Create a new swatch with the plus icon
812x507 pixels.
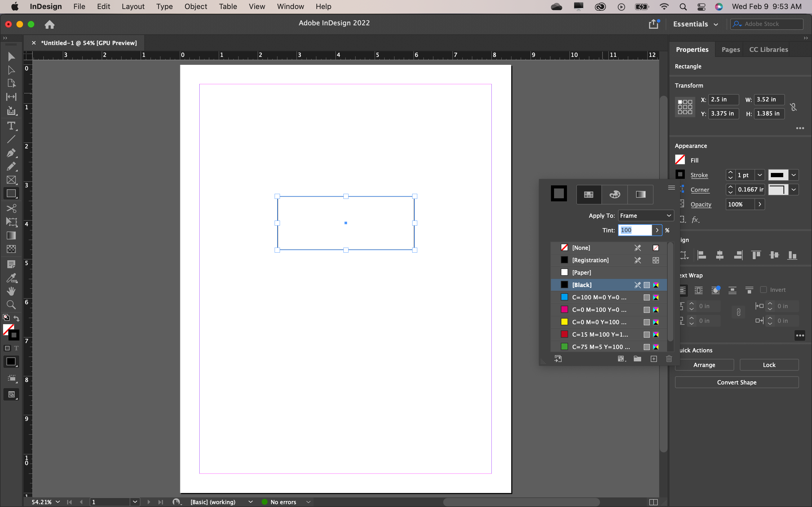653,359
